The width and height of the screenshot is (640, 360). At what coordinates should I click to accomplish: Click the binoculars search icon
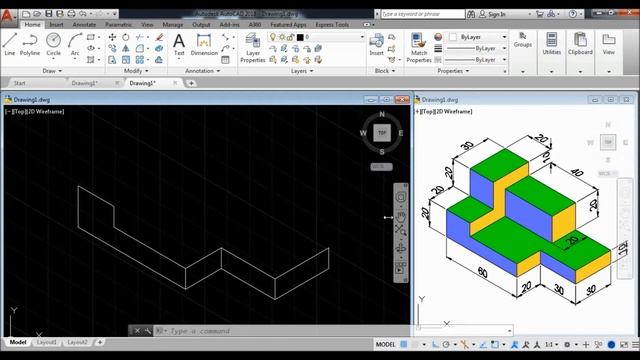(471, 14)
